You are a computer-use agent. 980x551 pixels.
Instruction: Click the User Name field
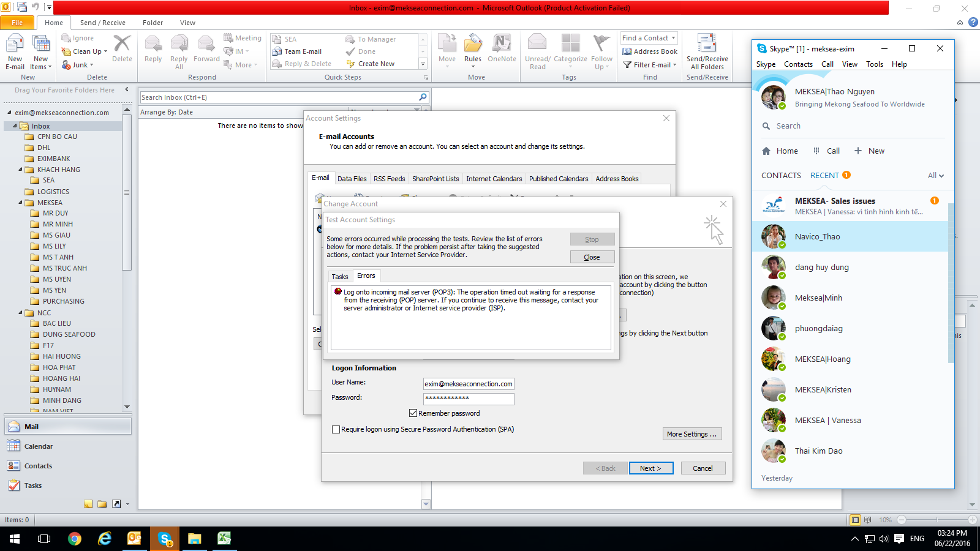click(469, 384)
